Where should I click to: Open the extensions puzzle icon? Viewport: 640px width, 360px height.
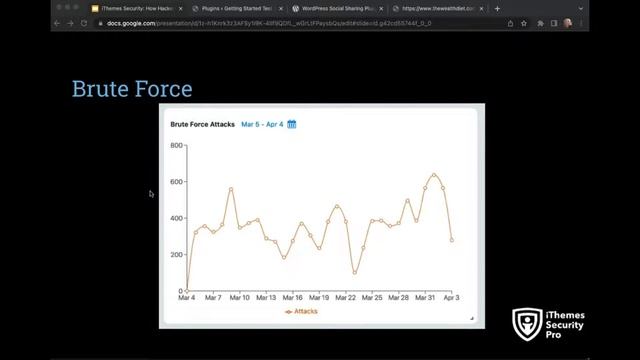click(x=540, y=24)
